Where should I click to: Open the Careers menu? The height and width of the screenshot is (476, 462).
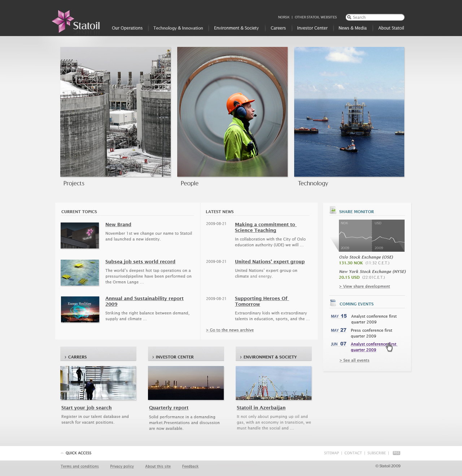pos(278,28)
